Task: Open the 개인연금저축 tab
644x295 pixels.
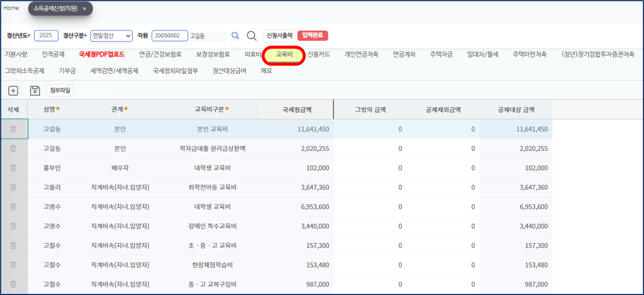Action: point(361,54)
